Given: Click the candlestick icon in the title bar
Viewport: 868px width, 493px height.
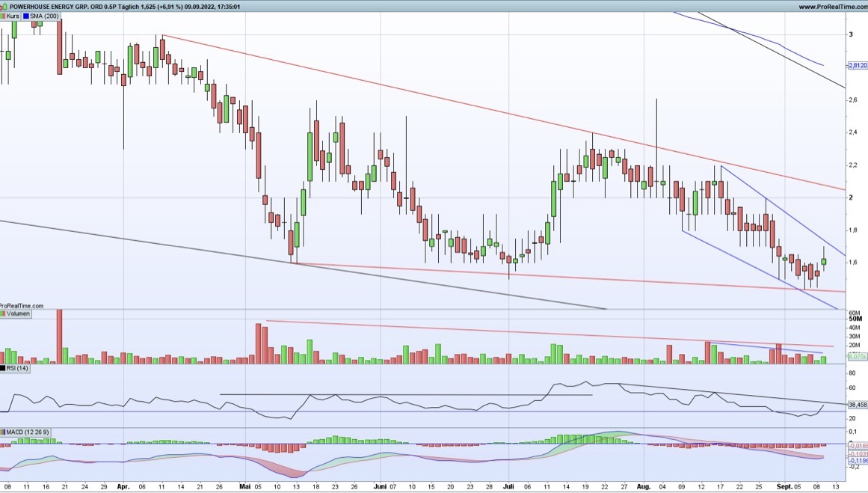Looking at the screenshot, I should pyautogui.click(x=5, y=5).
